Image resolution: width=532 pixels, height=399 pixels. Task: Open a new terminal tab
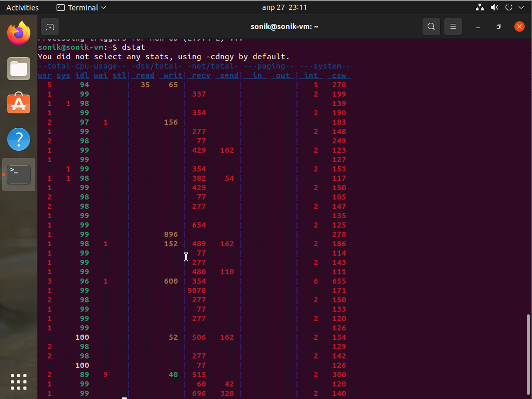(50, 26)
